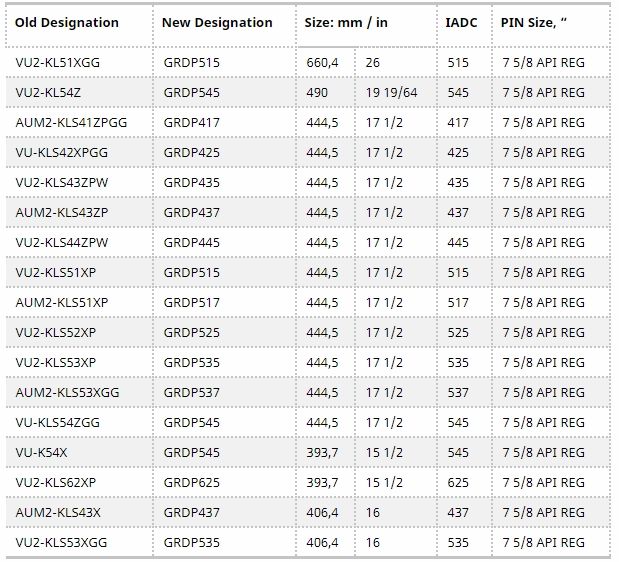619x562 pixels.
Task: Select the VU2-KL51XGG cell
Action: [58, 62]
